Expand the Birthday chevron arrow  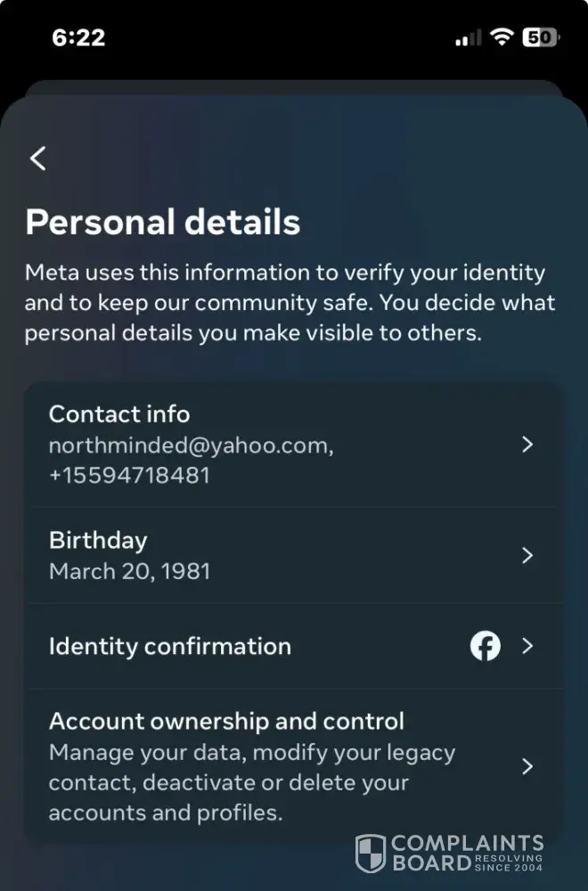(527, 555)
